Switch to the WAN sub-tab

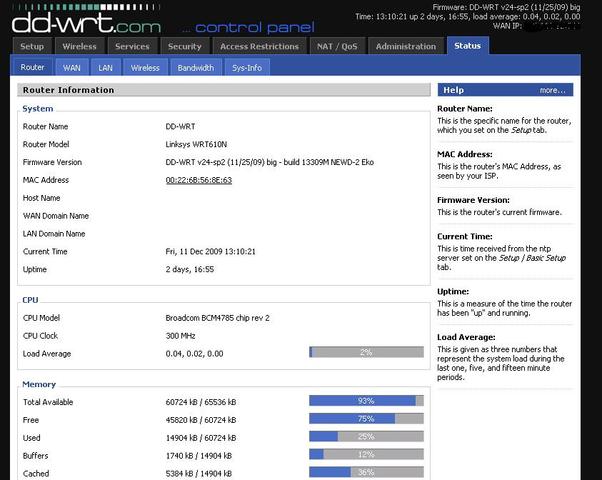pos(72,68)
